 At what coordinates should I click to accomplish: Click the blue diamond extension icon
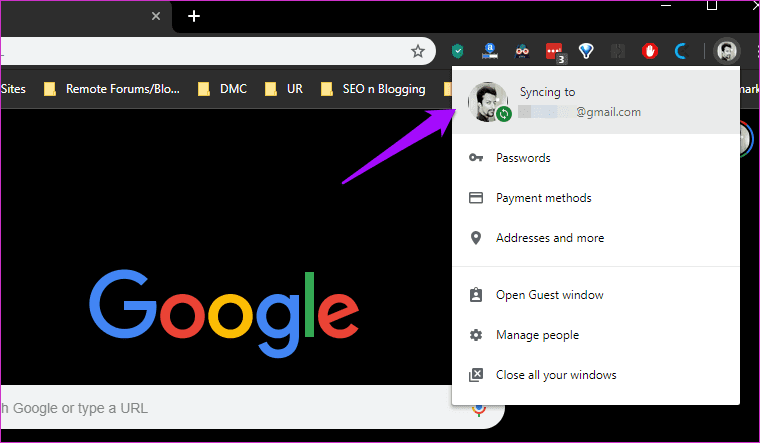586,50
